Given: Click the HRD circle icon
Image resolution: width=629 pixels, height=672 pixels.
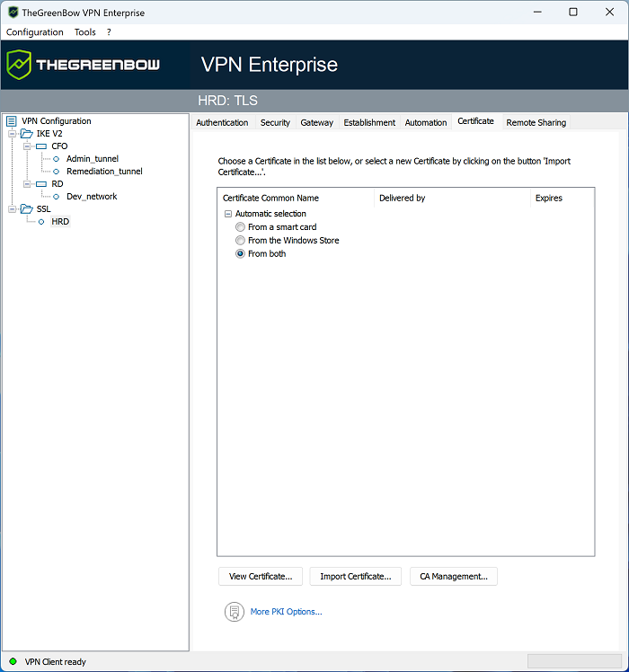Looking at the screenshot, I should 41,222.
